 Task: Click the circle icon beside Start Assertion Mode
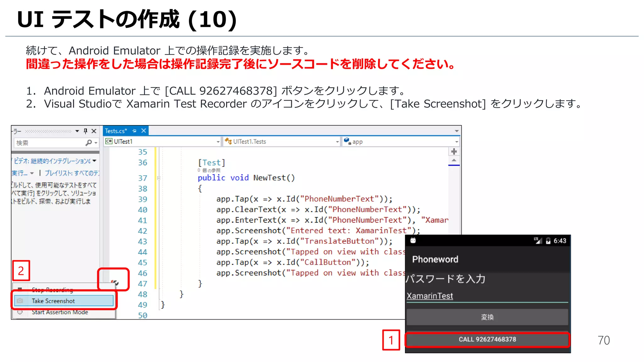coord(20,312)
